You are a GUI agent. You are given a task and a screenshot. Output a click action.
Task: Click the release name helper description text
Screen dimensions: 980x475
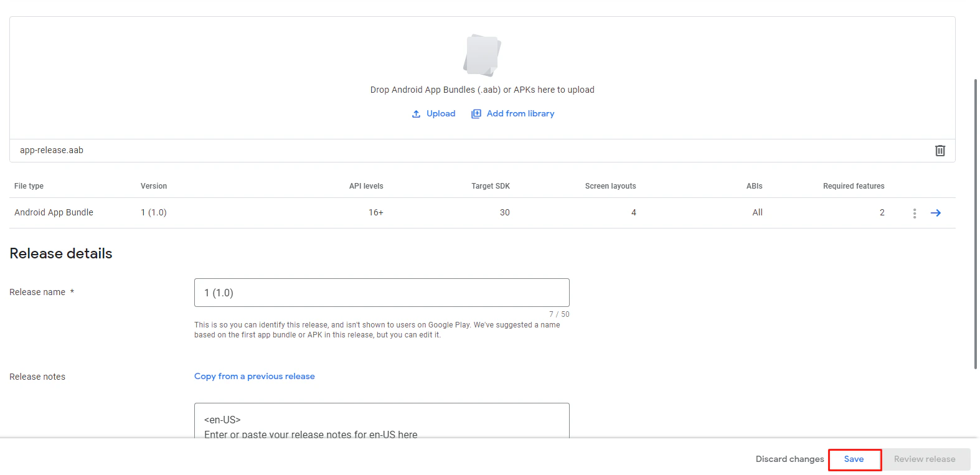pos(377,330)
